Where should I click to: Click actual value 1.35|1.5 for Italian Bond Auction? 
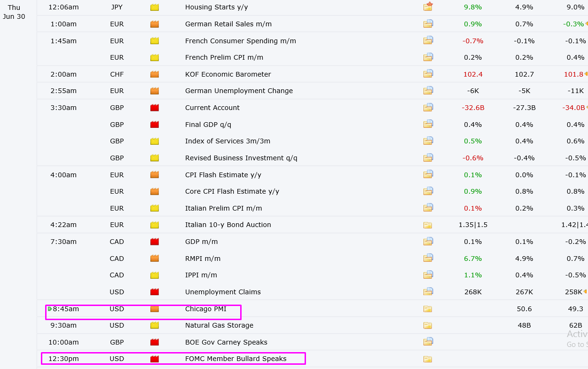(473, 225)
